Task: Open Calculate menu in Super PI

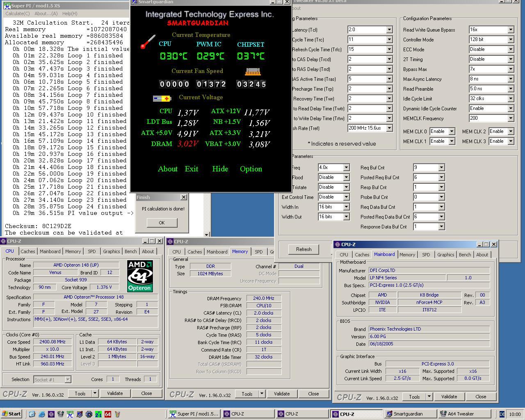Action: click(x=17, y=14)
